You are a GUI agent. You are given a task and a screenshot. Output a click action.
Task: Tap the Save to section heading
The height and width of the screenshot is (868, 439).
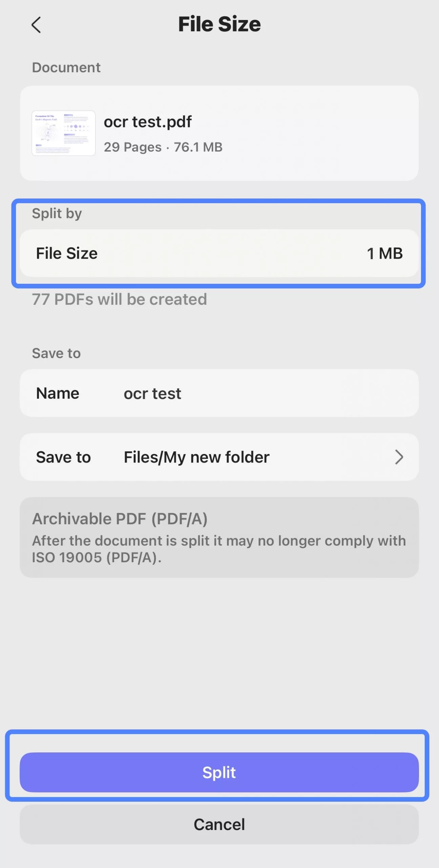point(56,353)
